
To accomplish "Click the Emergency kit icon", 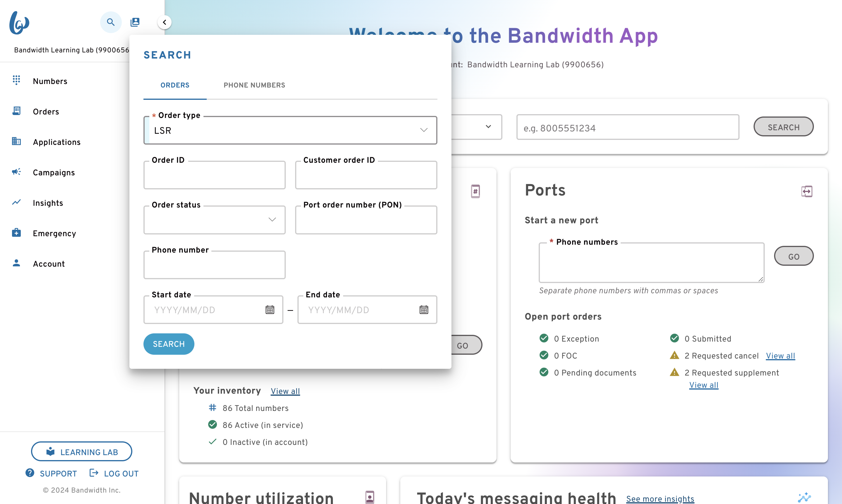I will coord(16,233).
